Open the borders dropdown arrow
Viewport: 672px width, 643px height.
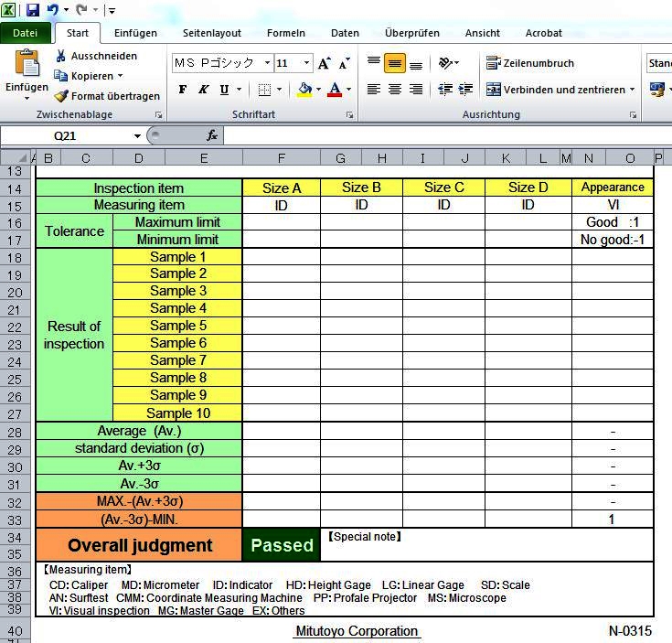point(279,90)
